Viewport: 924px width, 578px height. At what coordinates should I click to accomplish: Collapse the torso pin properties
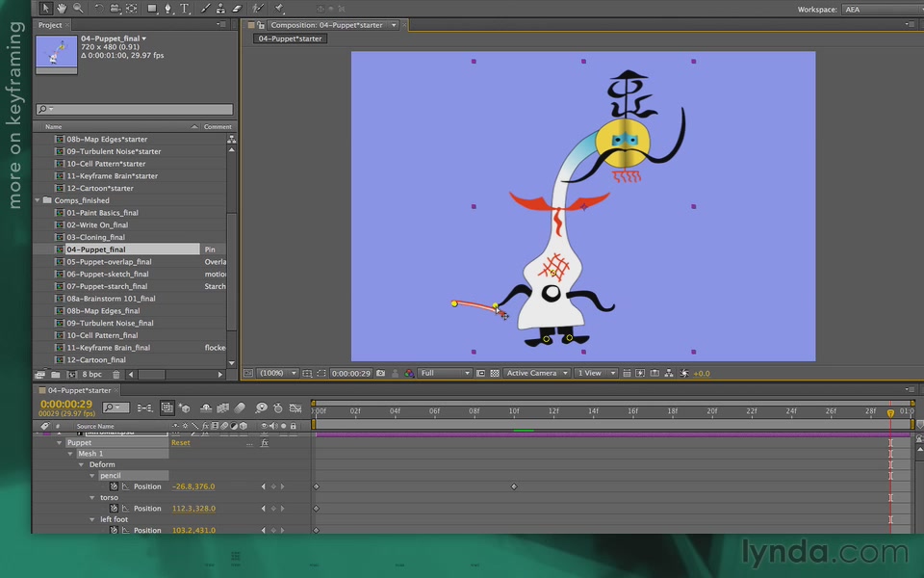pos(92,498)
